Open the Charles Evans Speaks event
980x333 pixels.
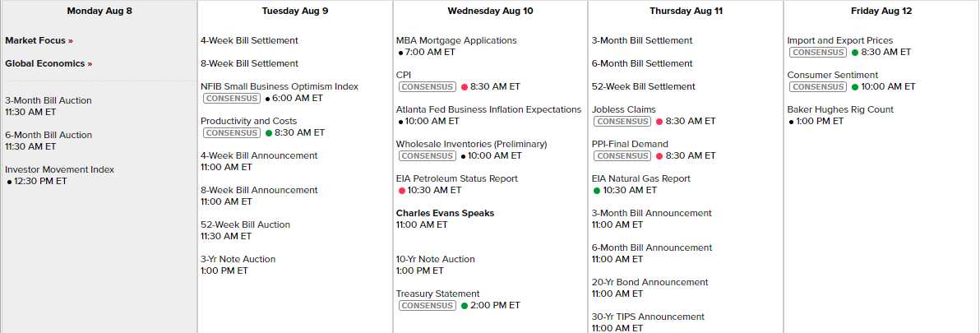(445, 213)
